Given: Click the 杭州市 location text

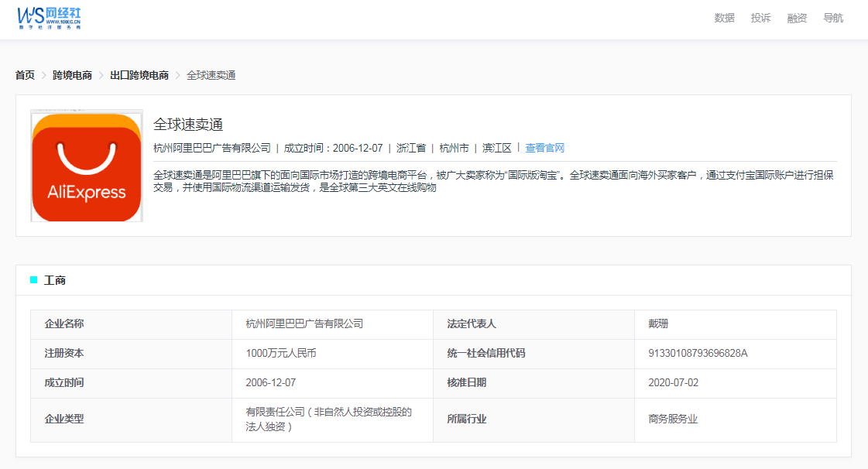Looking at the screenshot, I should pyautogui.click(x=454, y=148).
